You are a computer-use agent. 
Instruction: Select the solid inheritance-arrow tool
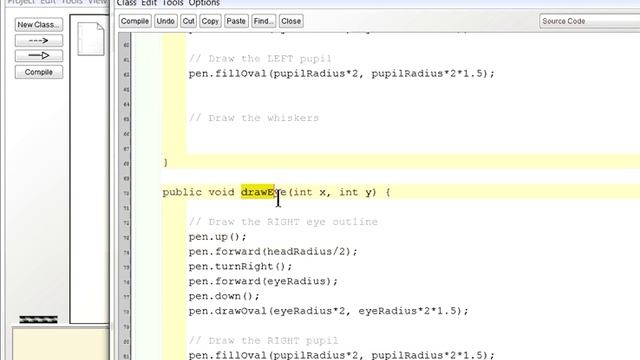tap(39, 56)
